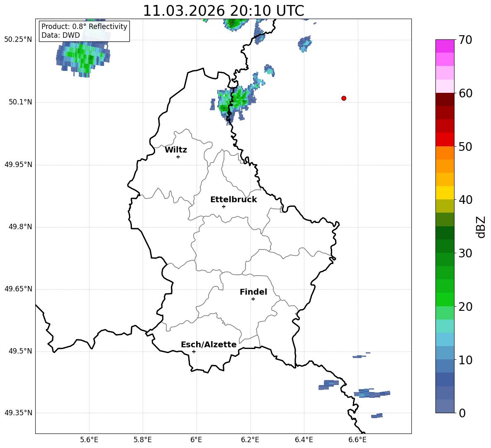Click the dark maroon colorbar segment below 60

(x=445, y=99)
